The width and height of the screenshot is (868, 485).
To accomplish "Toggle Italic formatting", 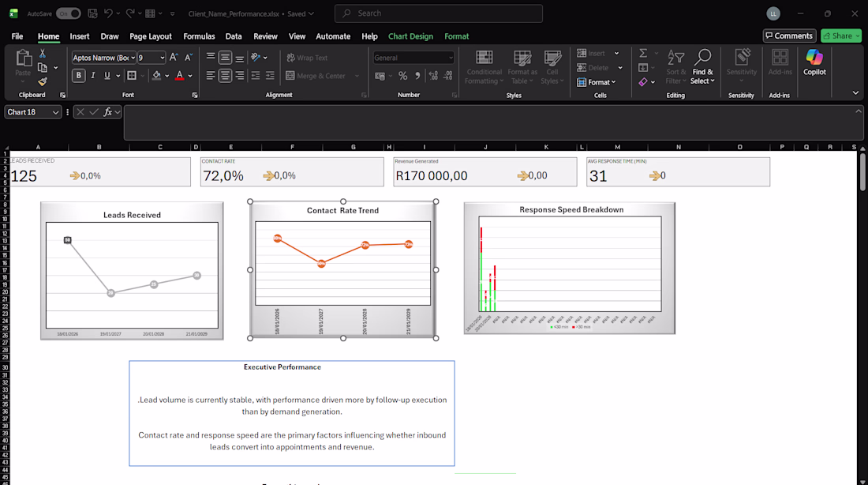I will click(93, 75).
